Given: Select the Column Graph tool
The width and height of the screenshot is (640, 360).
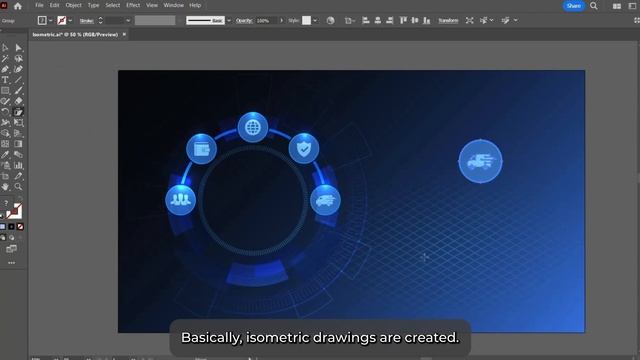Looking at the screenshot, I should 18,165.
